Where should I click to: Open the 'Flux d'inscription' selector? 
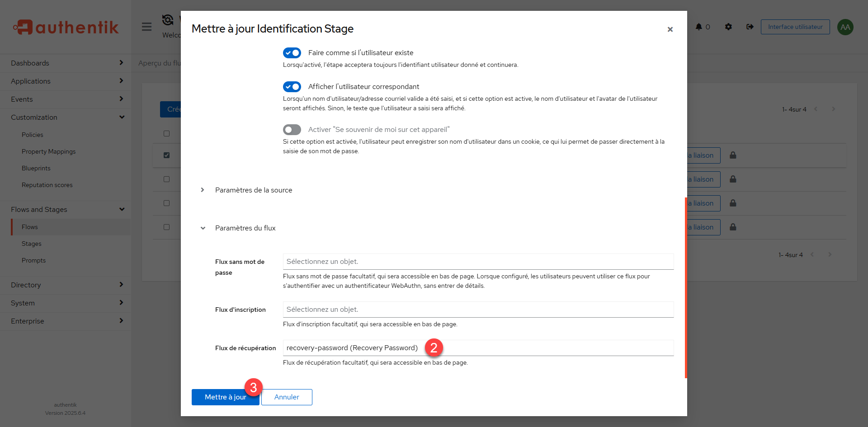coord(478,310)
